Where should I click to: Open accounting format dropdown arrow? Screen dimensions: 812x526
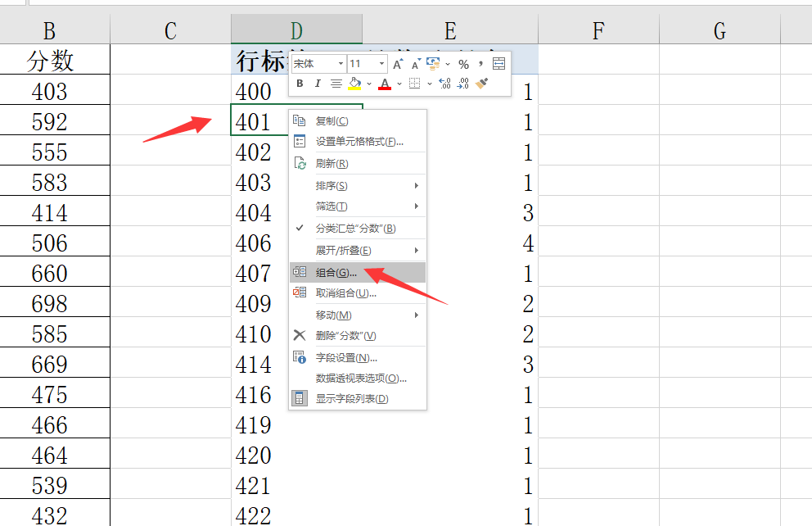pos(448,64)
